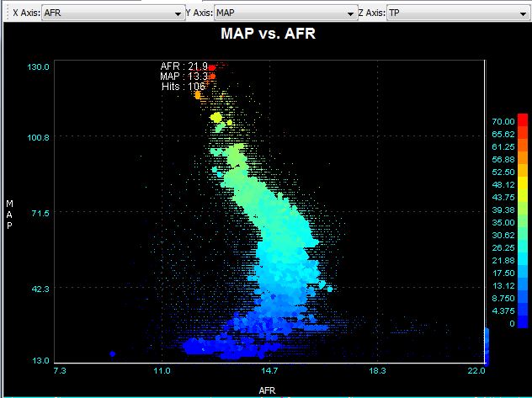532x398 pixels.
Task: Click the 11.0 AFR axis label
Action: click(162, 370)
